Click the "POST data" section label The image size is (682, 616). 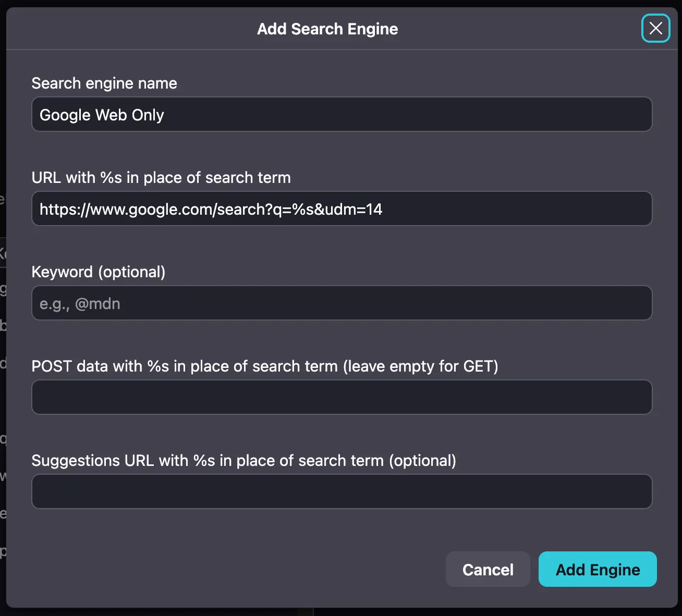point(265,366)
